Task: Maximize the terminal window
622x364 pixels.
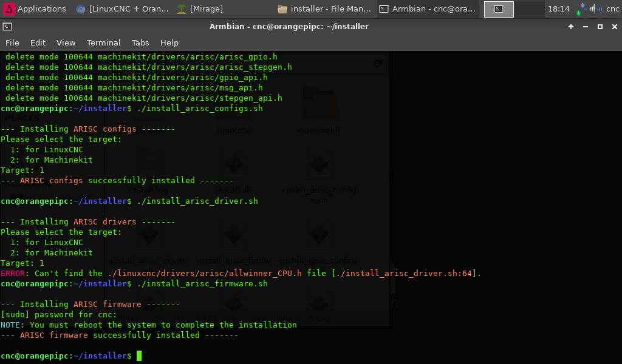Action: tap(600, 27)
